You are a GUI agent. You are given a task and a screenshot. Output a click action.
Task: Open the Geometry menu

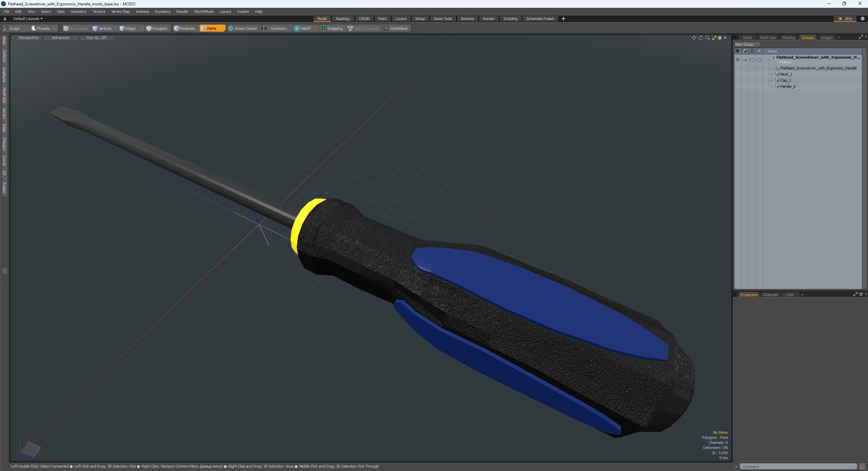[x=78, y=12]
